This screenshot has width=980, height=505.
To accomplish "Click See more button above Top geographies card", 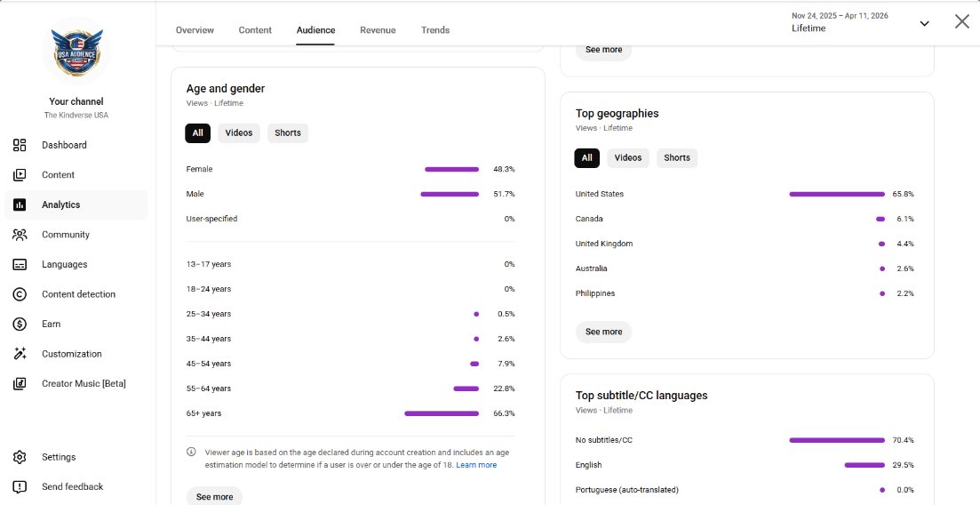I will coord(604,50).
